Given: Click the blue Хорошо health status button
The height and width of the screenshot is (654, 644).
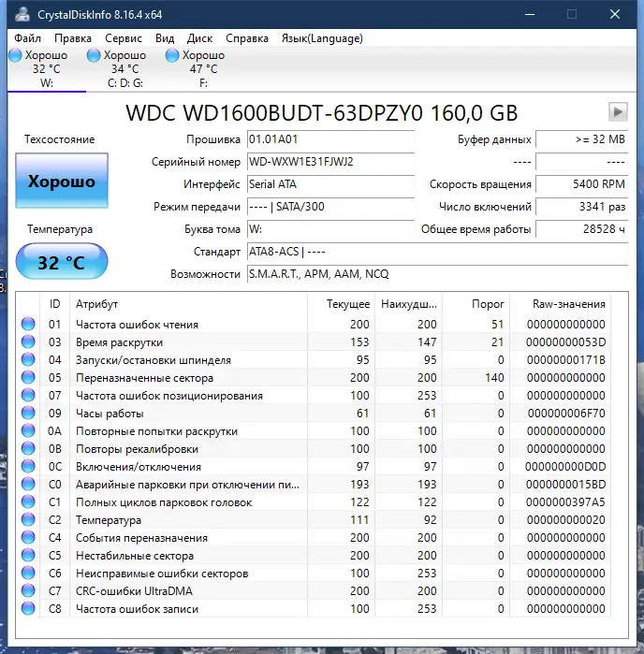Looking at the screenshot, I should (62, 181).
